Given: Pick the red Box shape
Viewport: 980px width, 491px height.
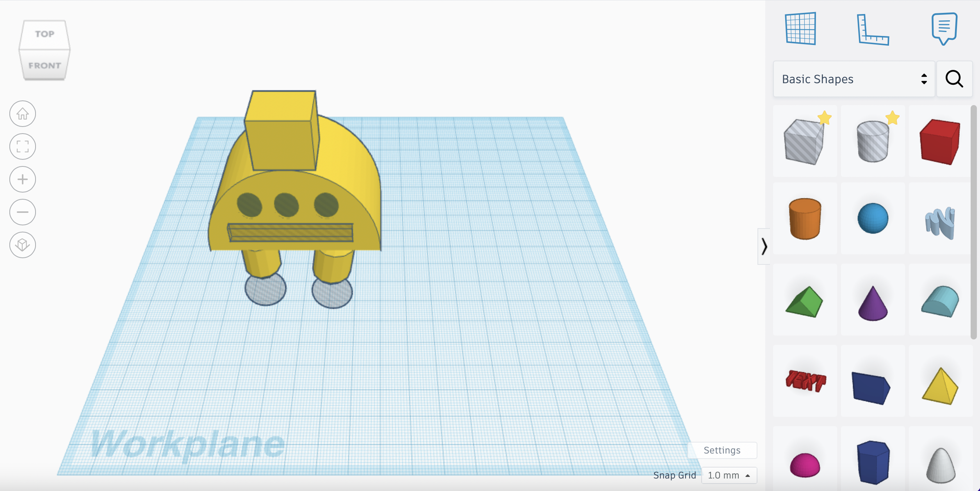Looking at the screenshot, I should pos(940,141).
